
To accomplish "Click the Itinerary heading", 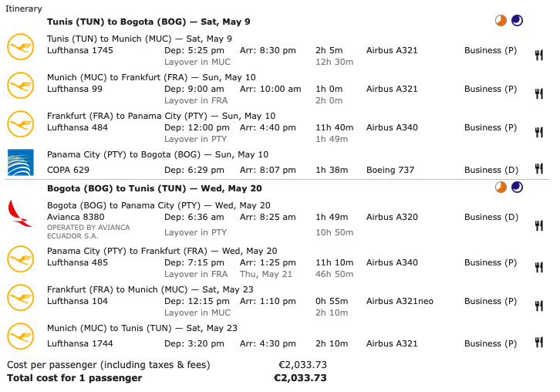I will coord(24,8).
